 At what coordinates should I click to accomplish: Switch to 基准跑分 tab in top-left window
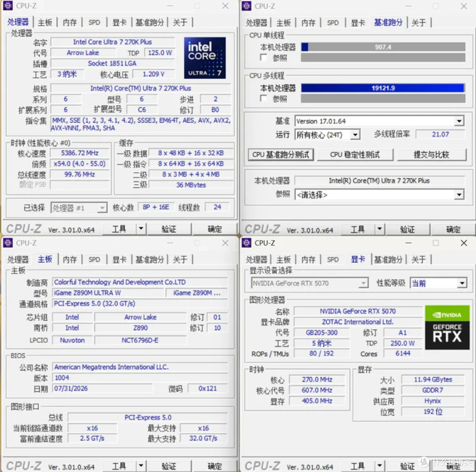[x=150, y=22]
